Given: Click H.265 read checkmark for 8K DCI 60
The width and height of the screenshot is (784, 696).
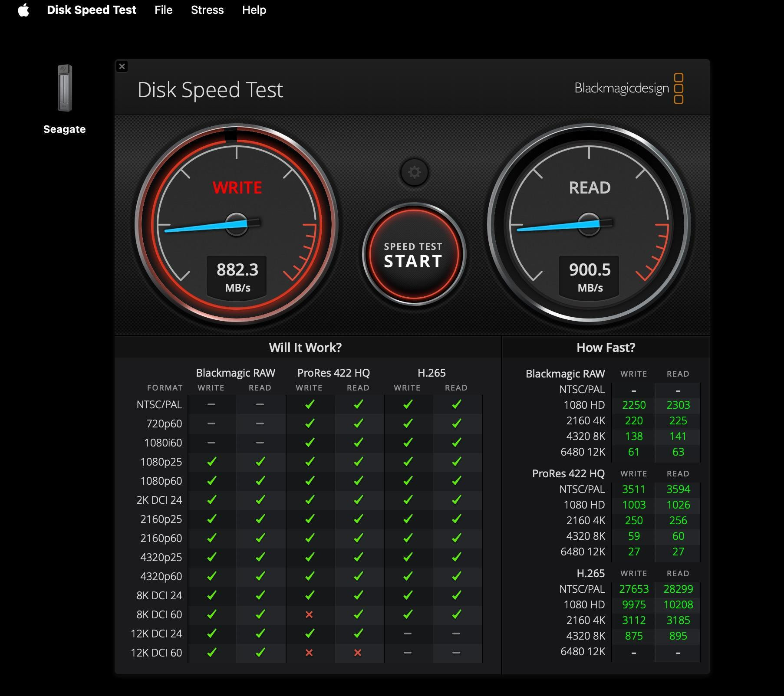Looking at the screenshot, I should click(x=456, y=614).
